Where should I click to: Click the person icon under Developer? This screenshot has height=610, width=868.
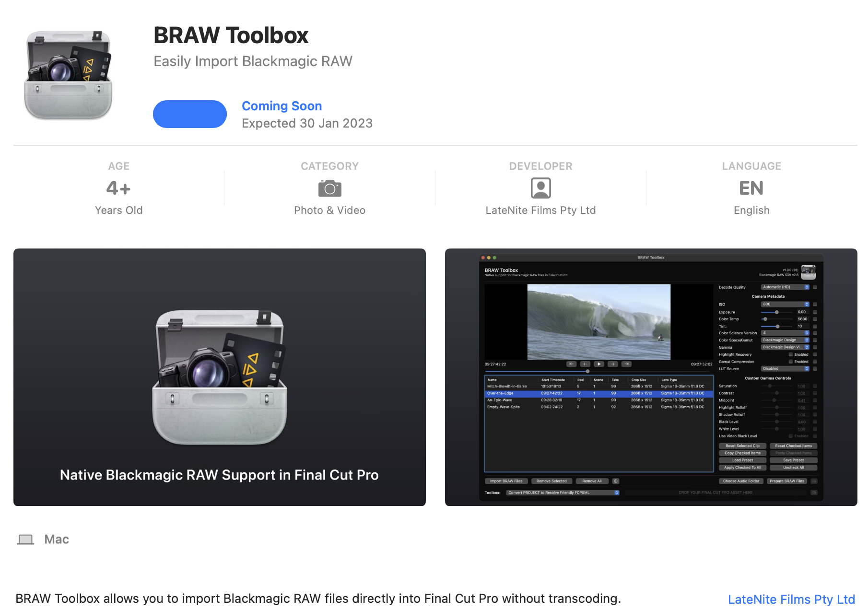(x=541, y=188)
